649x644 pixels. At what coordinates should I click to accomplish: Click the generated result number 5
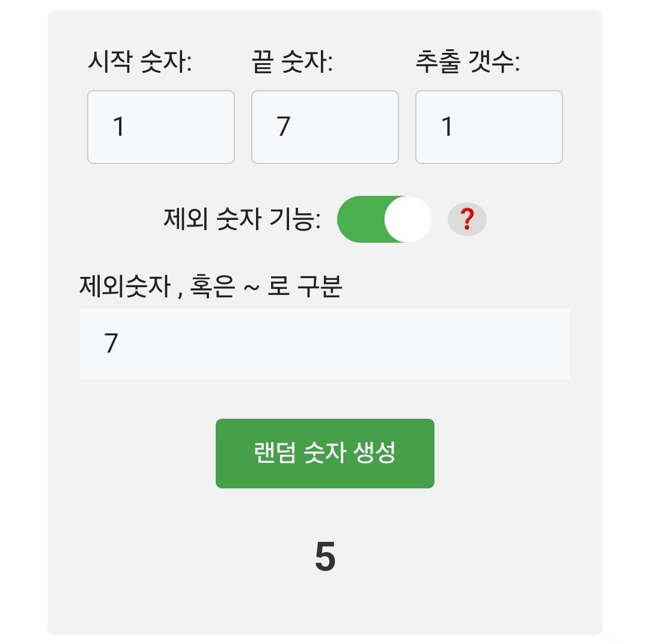(x=324, y=557)
